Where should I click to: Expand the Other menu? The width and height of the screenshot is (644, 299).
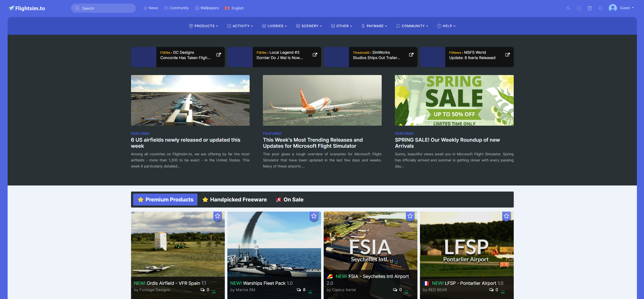tap(341, 26)
